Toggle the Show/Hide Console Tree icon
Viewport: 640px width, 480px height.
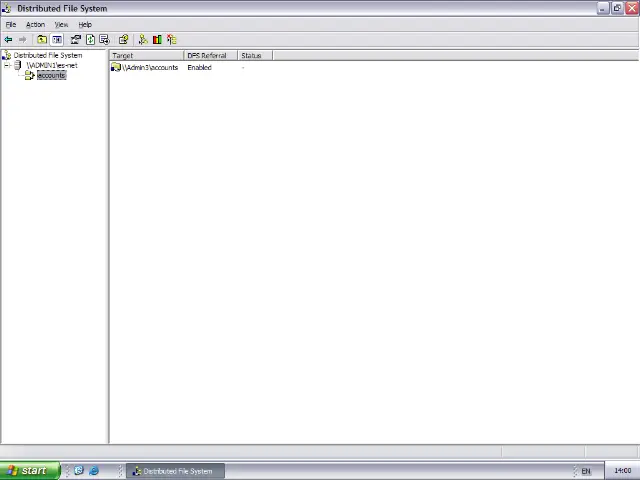57,40
